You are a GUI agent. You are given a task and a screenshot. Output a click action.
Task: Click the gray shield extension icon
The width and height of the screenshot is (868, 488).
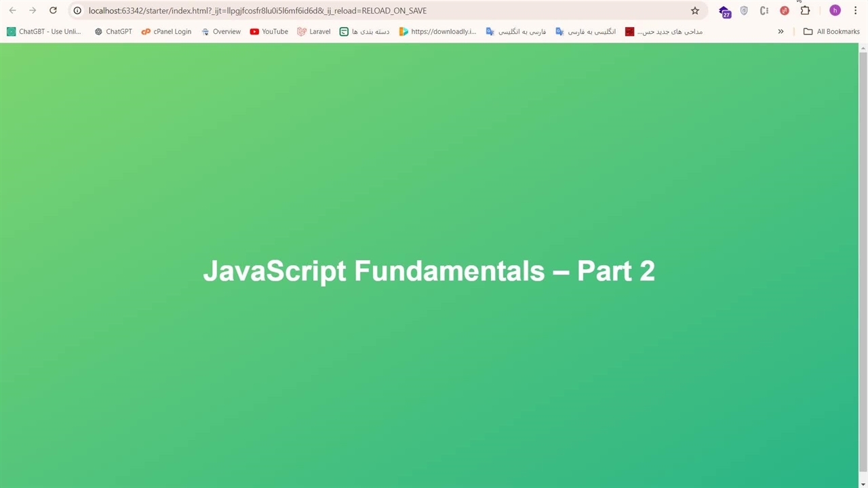click(744, 10)
